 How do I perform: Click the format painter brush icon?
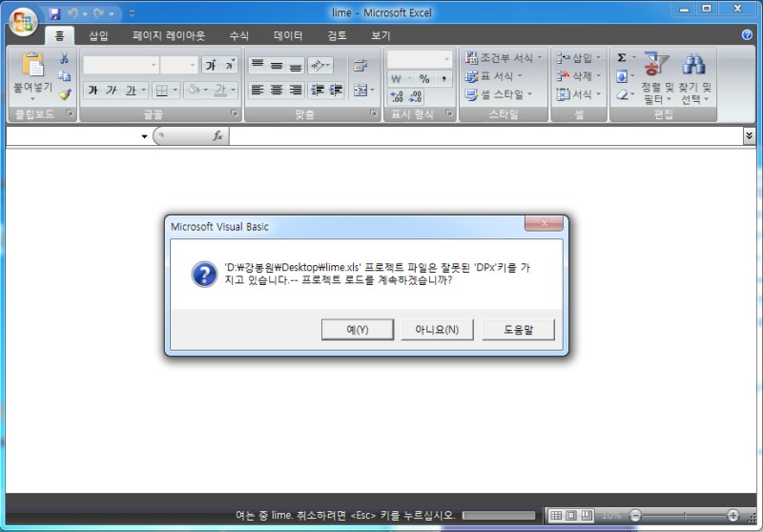[64, 94]
